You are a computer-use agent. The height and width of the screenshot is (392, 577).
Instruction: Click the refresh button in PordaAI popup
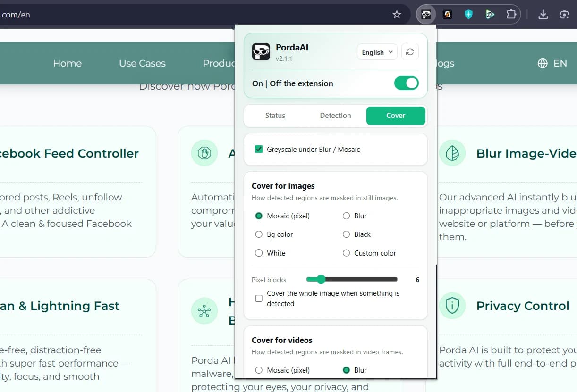pyautogui.click(x=410, y=52)
